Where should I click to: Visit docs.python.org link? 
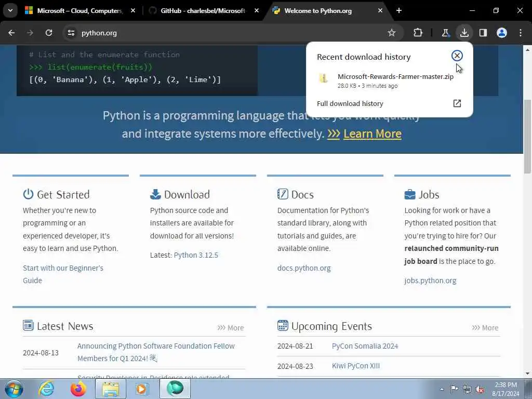[303, 268]
